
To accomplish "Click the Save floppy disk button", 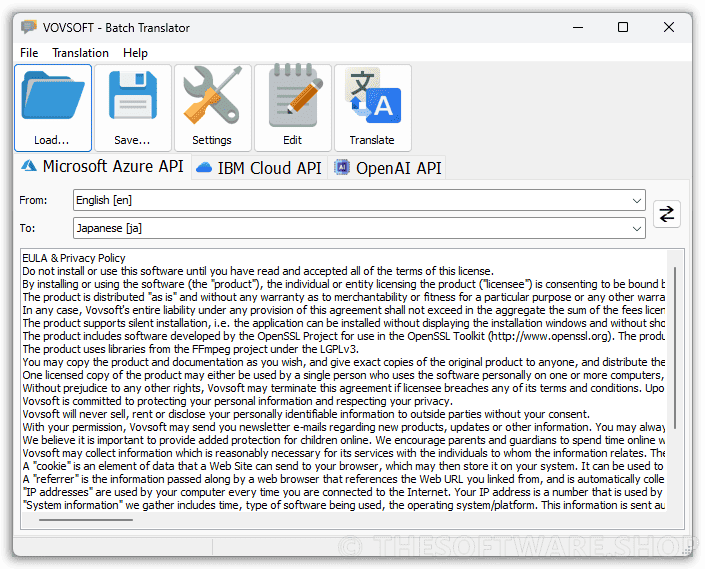I will [x=133, y=108].
